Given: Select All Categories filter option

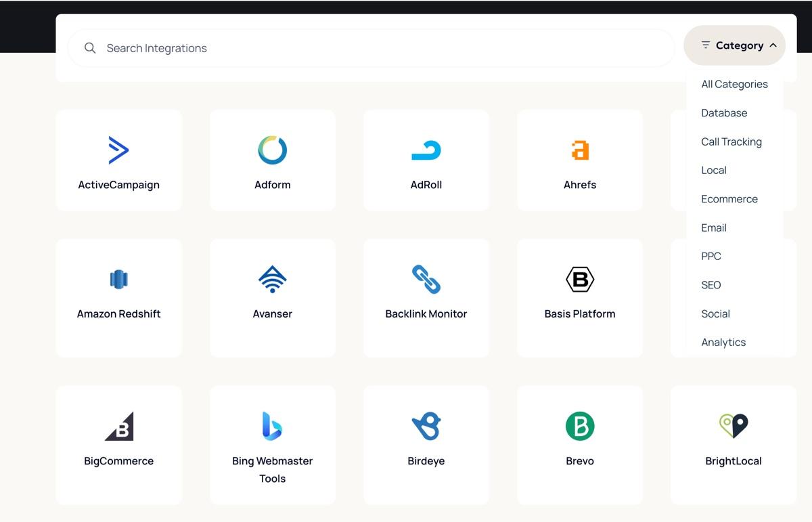Looking at the screenshot, I should 734,84.
